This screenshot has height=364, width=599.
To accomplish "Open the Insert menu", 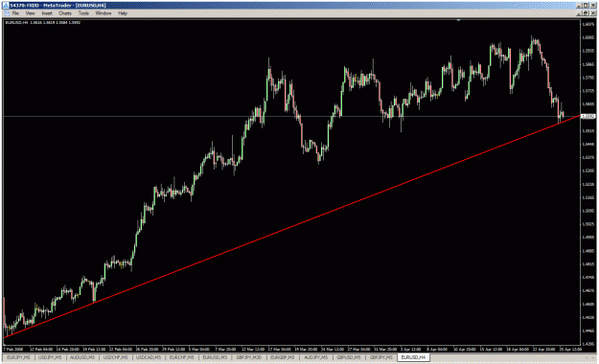I will pyautogui.click(x=47, y=13).
